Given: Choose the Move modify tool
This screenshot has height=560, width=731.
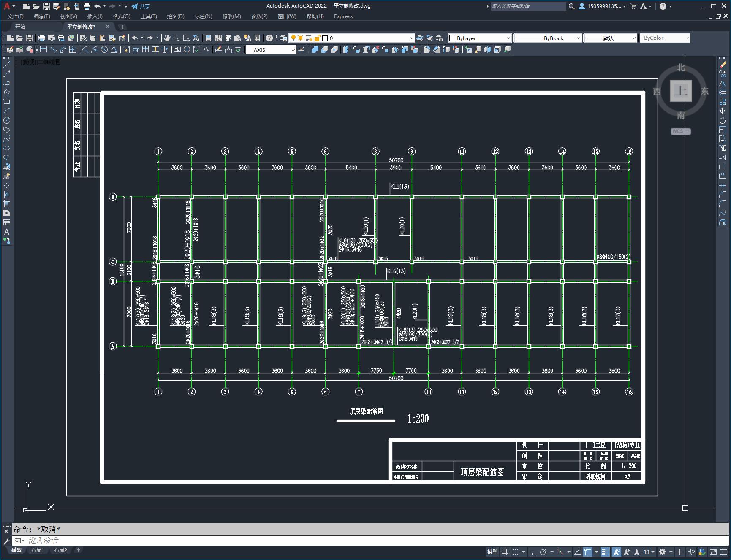Looking at the screenshot, I should coord(723,111).
